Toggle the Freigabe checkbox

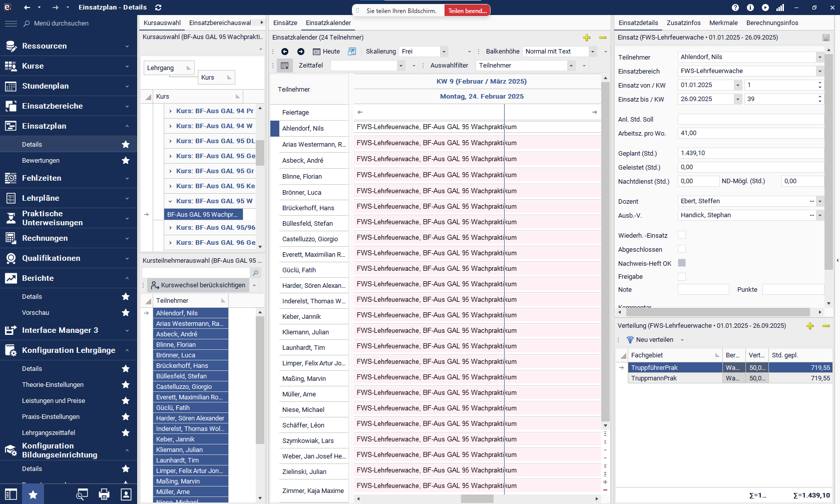tap(681, 277)
